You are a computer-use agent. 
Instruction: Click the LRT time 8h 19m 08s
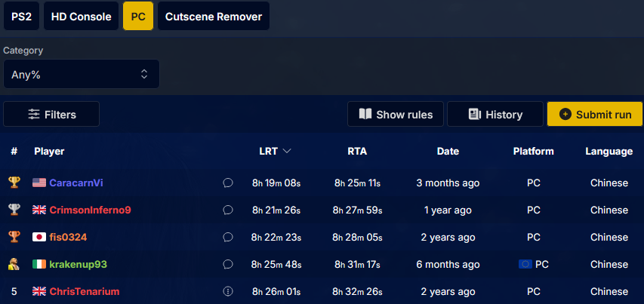tap(276, 183)
